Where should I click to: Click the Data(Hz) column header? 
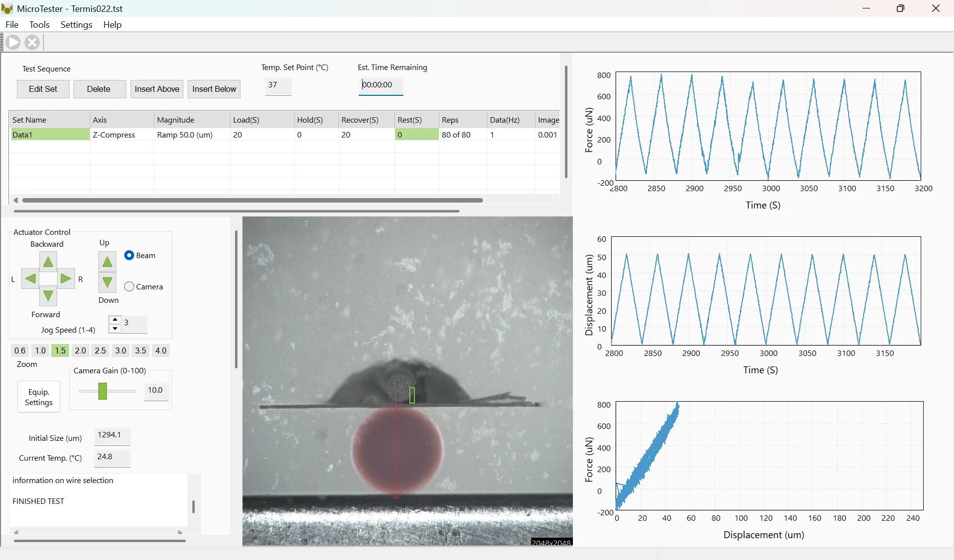point(511,120)
